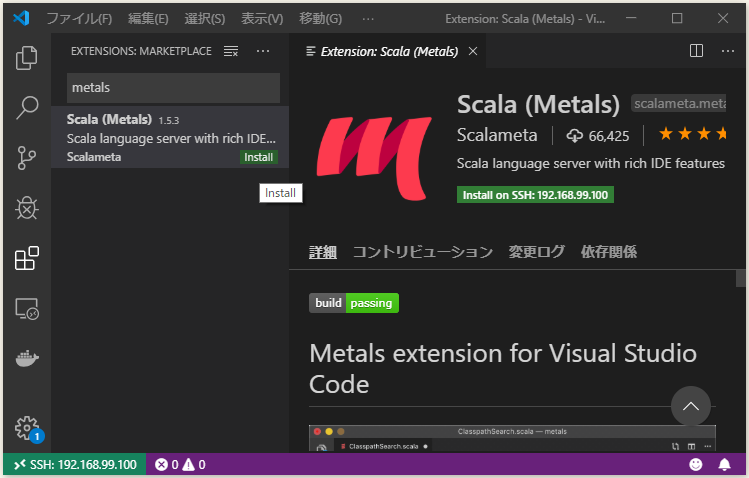Close the Extension: Scala (Metals) tab
The height and width of the screenshot is (478, 749).
click(473, 51)
